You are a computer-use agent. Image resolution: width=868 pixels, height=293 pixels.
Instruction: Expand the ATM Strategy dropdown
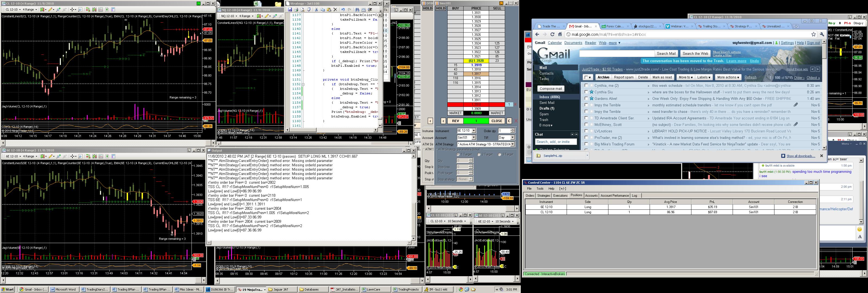click(x=512, y=144)
